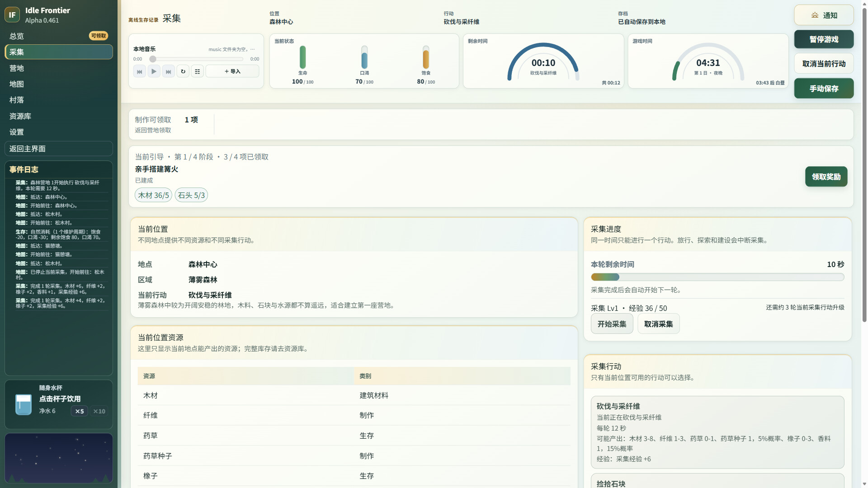Click the night sky scene thumbnail
This screenshot has height=488, width=868.
59,458
